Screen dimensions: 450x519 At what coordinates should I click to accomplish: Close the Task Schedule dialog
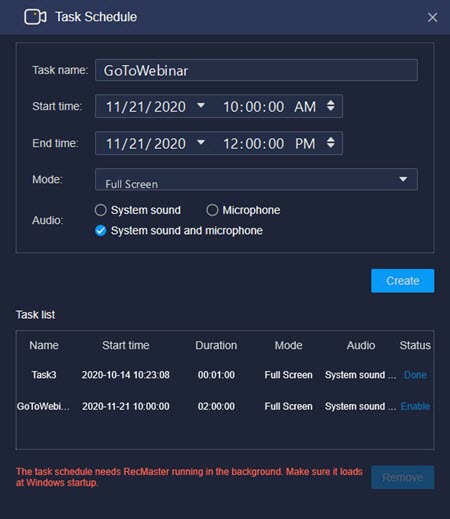coord(432,17)
